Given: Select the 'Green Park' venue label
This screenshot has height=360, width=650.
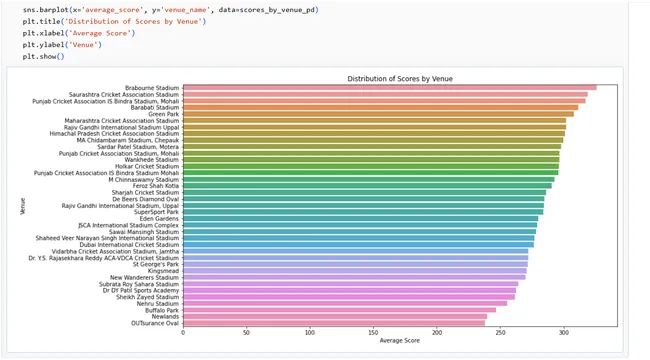Looking at the screenshot, I should tap(164, 114).
